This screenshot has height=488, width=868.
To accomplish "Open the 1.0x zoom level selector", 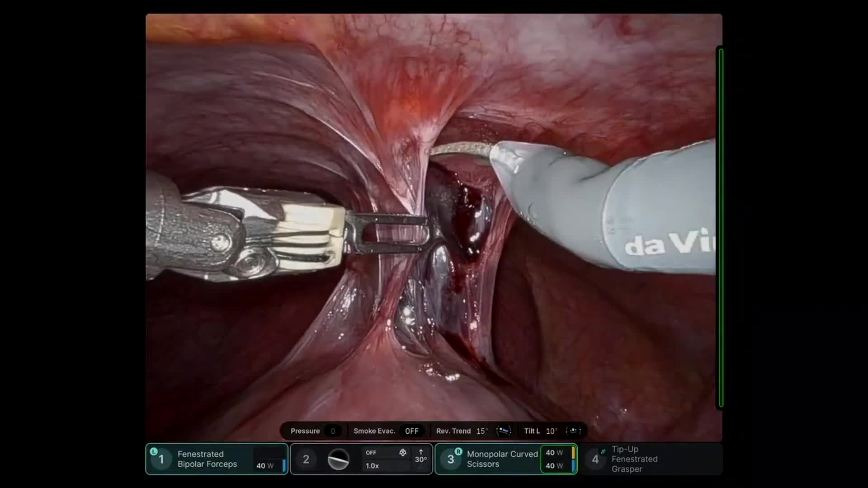I will point(373,466).
